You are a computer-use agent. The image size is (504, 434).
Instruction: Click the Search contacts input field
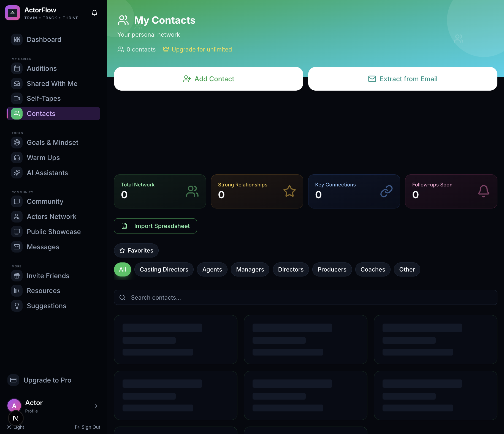[305, 297]
